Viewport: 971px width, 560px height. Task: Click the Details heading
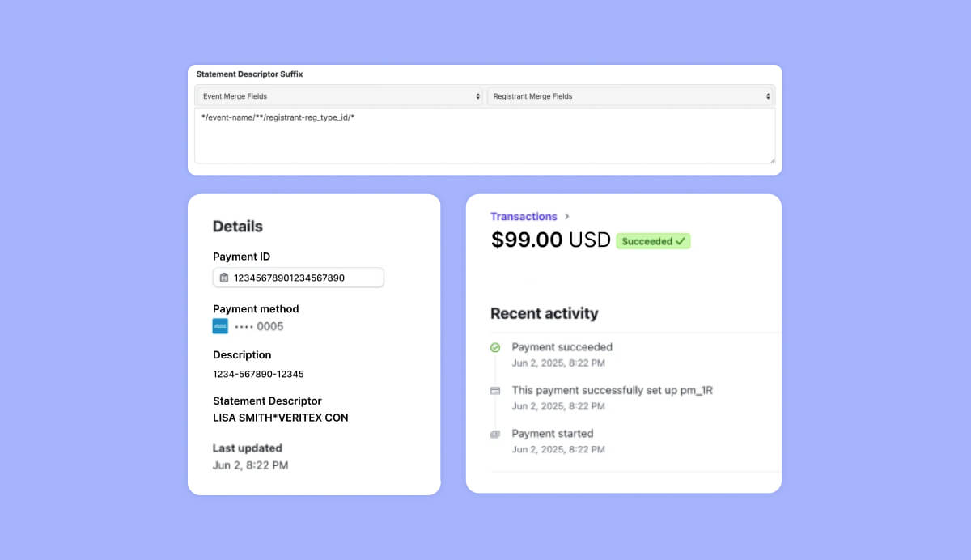click(x=238, y=227)
